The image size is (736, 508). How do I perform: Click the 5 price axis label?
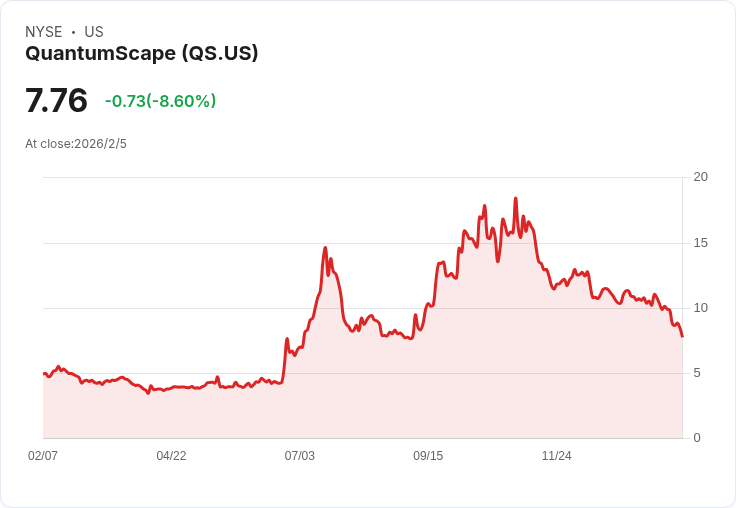(697, 373)
